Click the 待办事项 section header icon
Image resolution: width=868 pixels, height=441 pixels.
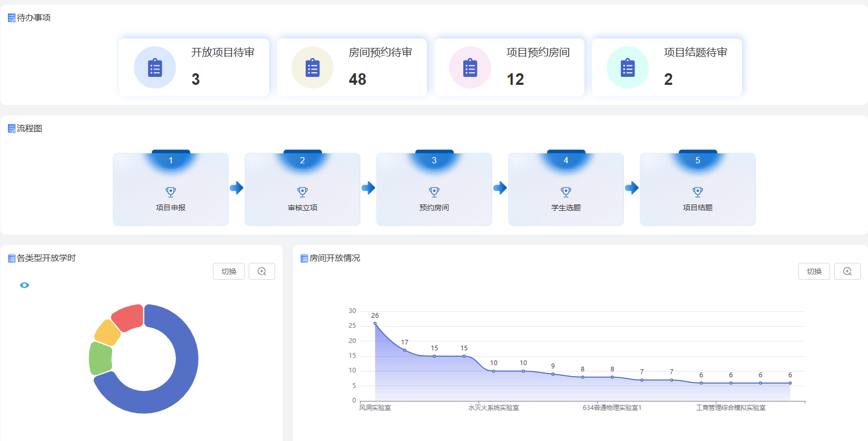point(12,18)
